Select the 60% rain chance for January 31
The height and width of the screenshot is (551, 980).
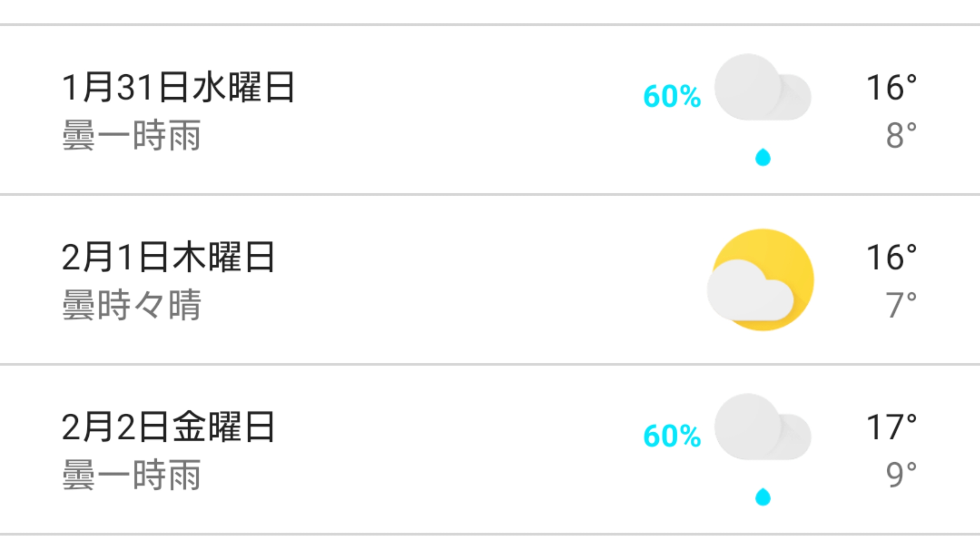pos(672,96)
